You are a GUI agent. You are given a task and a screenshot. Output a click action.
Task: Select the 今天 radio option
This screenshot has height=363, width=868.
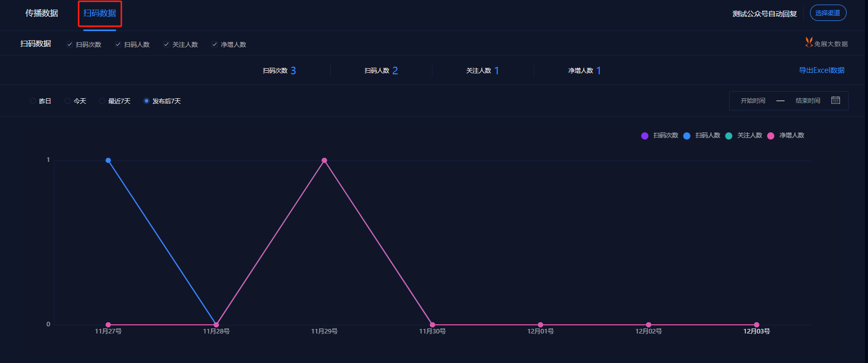coord(68,101)
